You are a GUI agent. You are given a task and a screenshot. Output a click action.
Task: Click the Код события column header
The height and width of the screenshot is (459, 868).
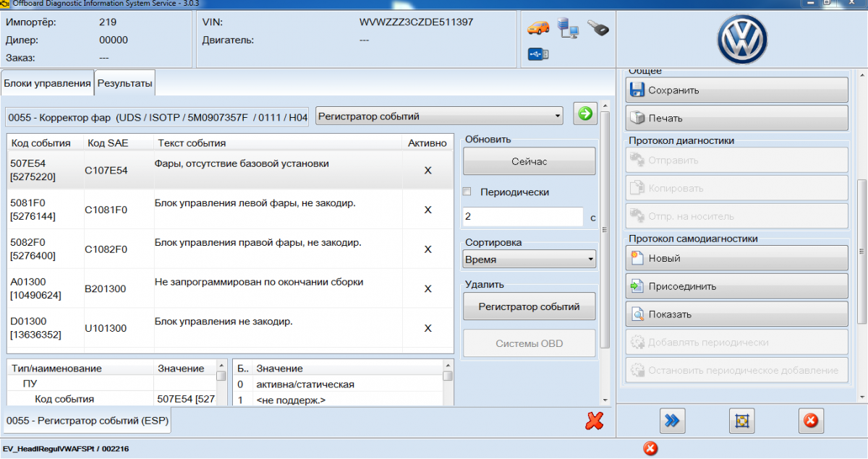46,143
